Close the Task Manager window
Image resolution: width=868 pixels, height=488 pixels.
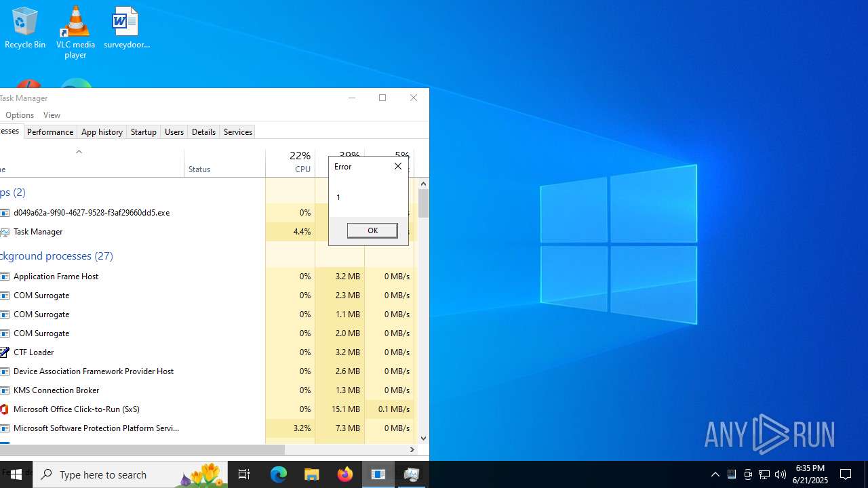coord(414,98)
